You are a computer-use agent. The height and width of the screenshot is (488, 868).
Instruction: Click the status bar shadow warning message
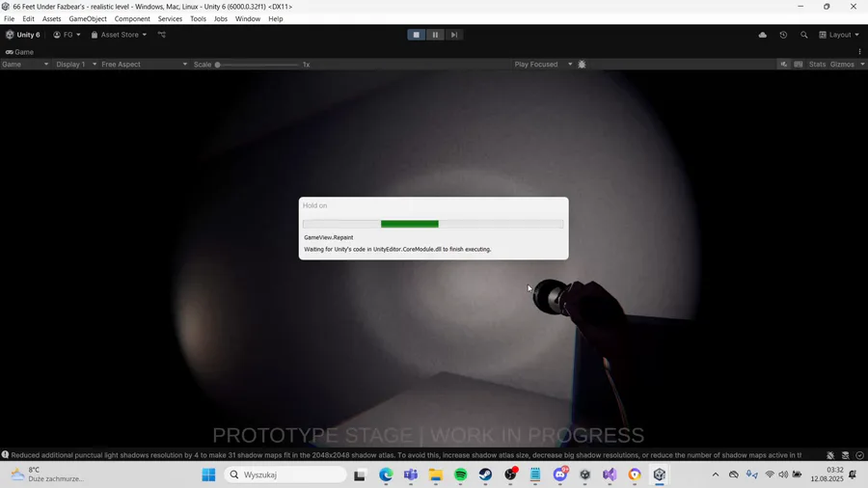pos(406,455)
